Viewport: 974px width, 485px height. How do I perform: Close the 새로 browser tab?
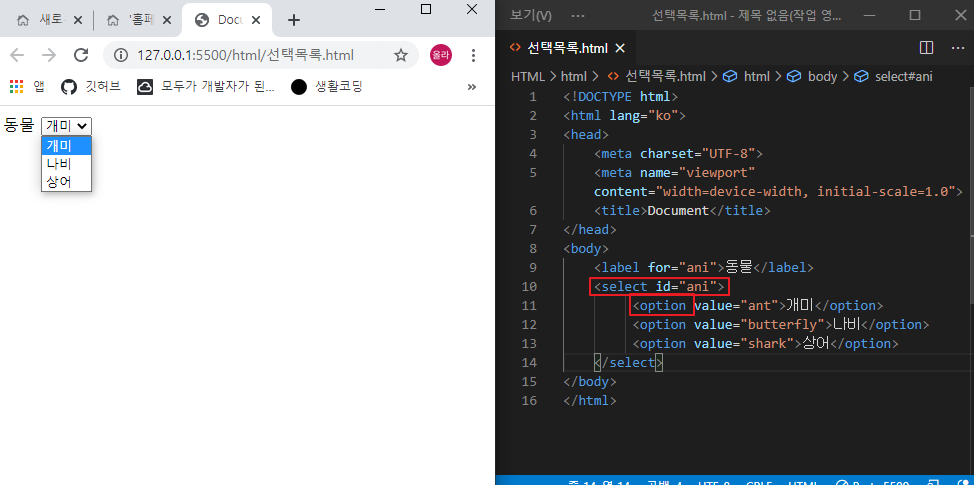pos(78,20)
